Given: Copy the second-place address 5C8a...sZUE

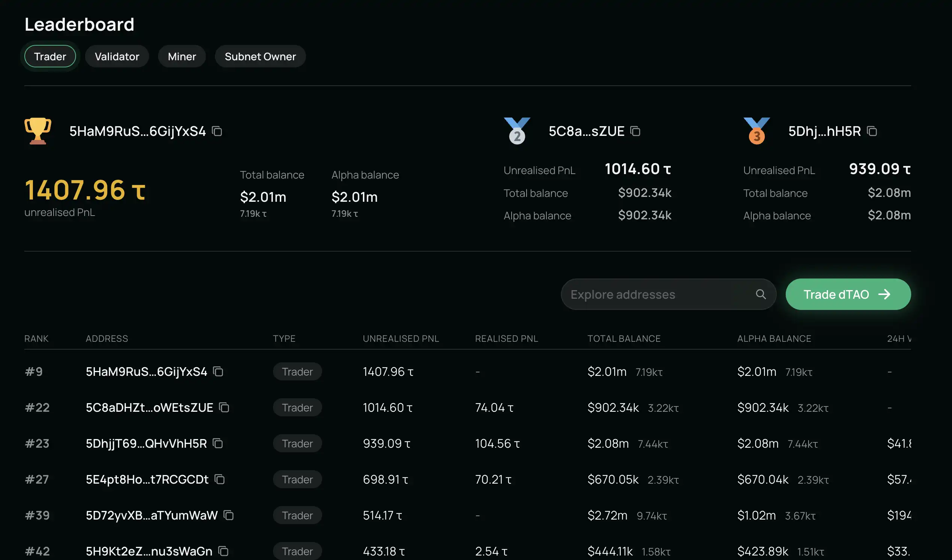Looking at the screenshot, I should coord(635,131).
